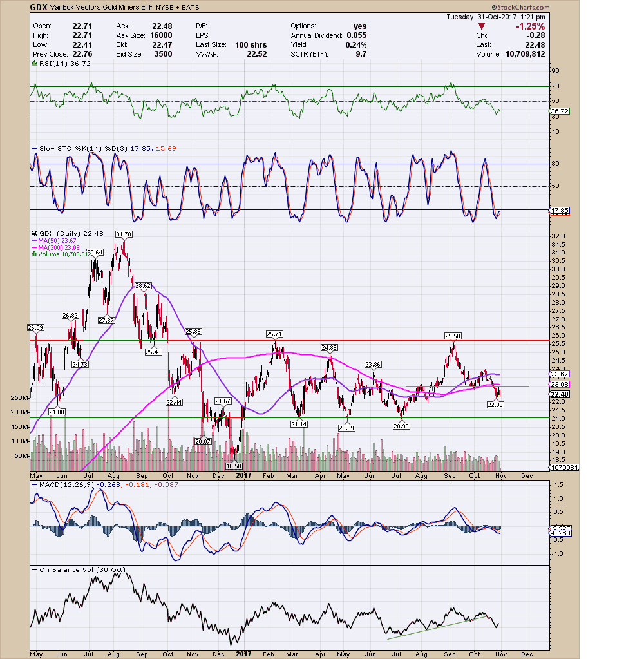644x659 pixels.
Task: Click the Chg value -0.28
Action: tap(536, 35)
